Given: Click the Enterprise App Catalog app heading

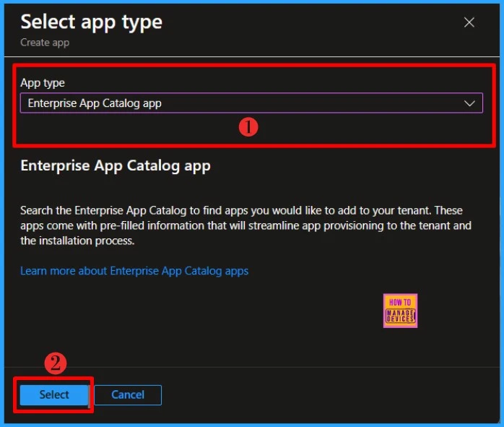Looking at the screenshot, I should pos(116,166).
